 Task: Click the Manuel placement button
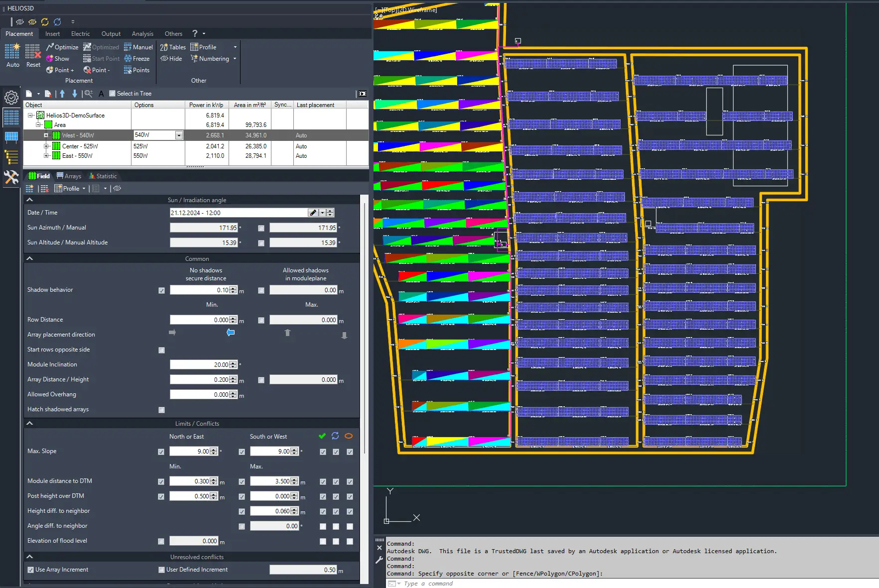pos(138,47)
